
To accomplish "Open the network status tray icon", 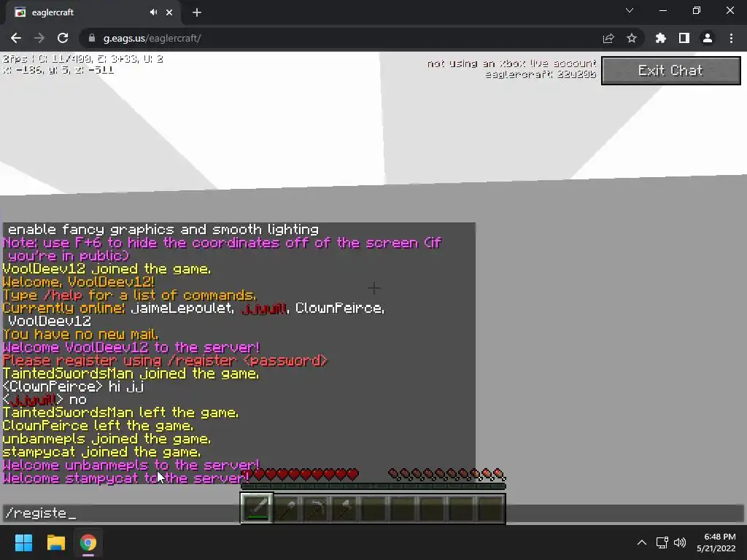I will pos(662,542).
